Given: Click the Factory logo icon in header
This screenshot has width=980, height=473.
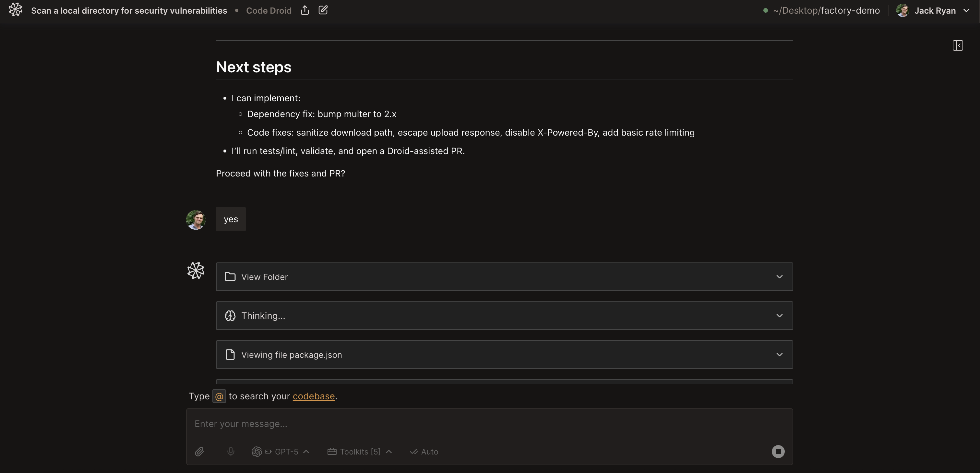Looking at the screenshot, I should [16, 10].
